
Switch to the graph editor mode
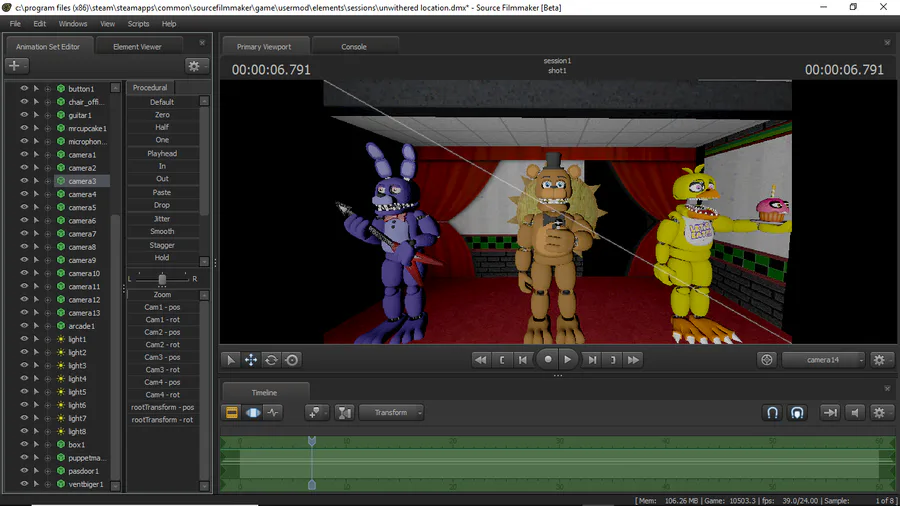273,412
